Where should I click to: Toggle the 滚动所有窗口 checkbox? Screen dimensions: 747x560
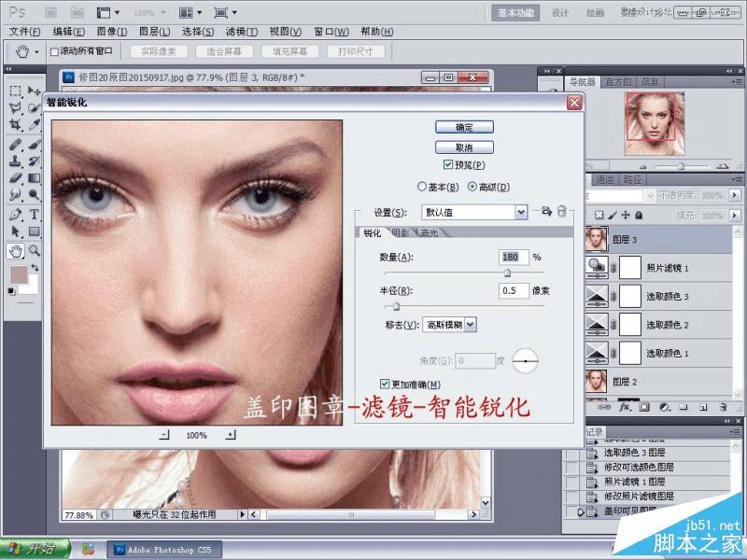click(x=54, y=52)
